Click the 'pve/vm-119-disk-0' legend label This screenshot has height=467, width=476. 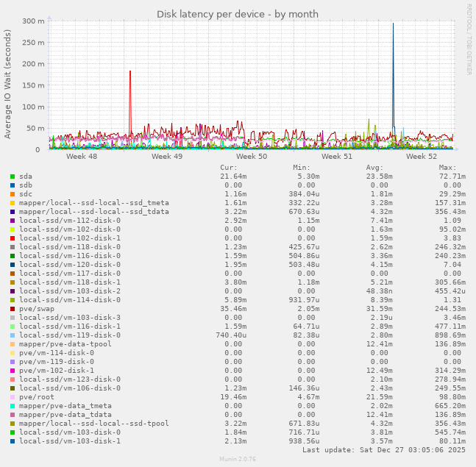(57, 362)
